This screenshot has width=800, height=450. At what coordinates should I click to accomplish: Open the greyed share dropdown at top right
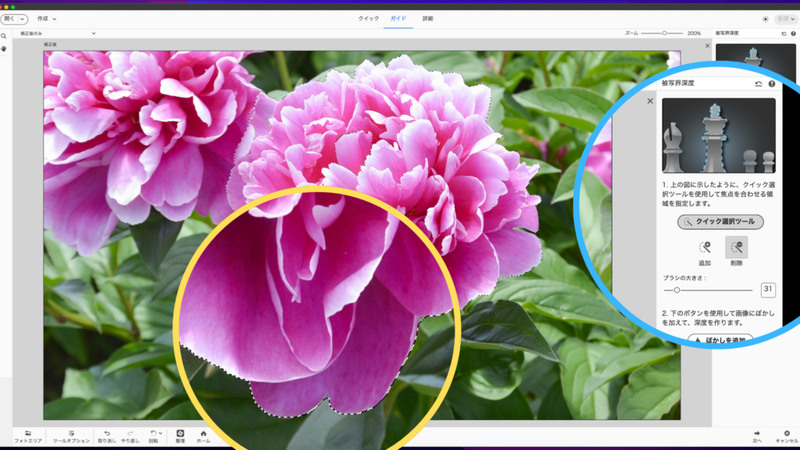coord(786,19)
